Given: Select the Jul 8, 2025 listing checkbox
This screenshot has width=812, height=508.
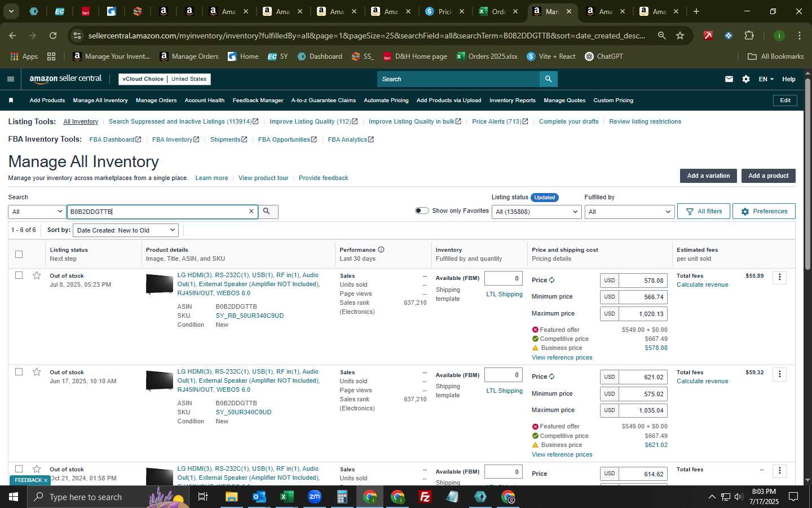Looking at the screenshot, I should [x=19, y=275].
